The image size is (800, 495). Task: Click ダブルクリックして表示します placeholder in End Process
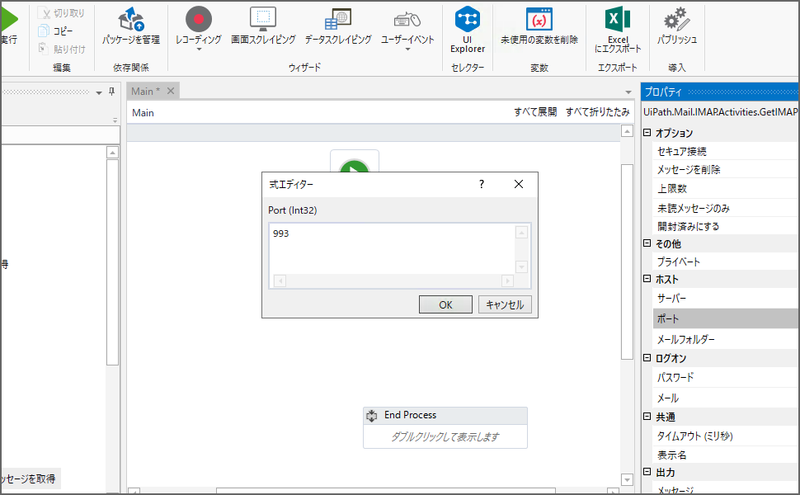445,437
